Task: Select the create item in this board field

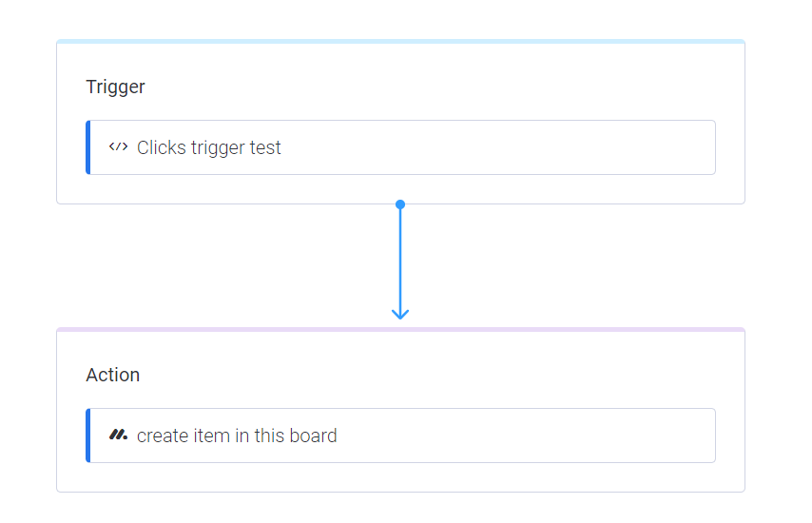Action: pyautogui.click(x=400, y=436)
